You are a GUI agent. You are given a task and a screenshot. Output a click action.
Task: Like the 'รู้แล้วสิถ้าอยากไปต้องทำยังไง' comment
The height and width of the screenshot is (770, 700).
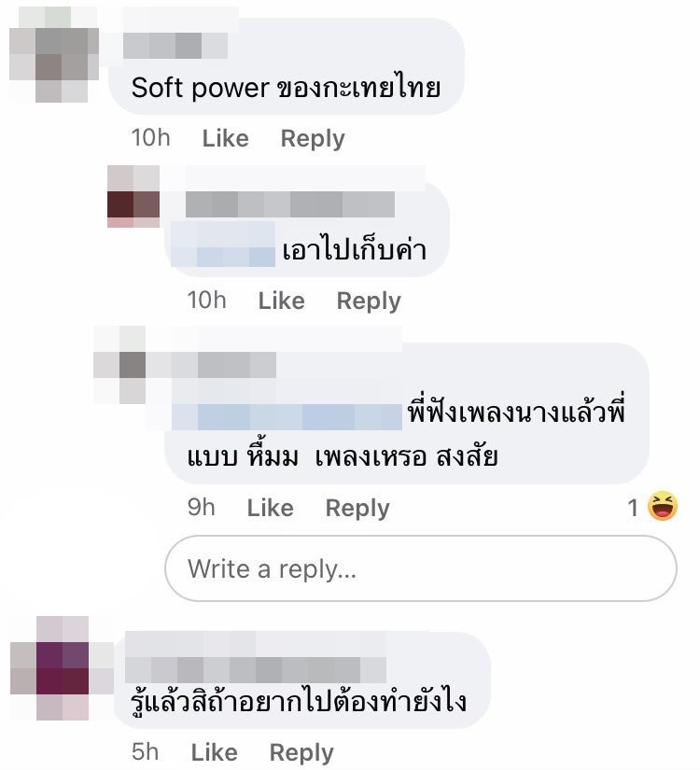[x=214, y=752]
